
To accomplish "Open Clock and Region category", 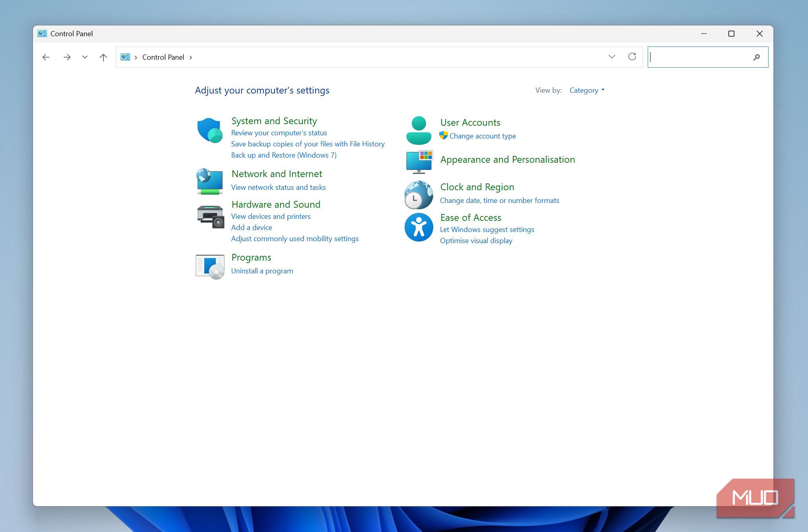I will [477, 187].
